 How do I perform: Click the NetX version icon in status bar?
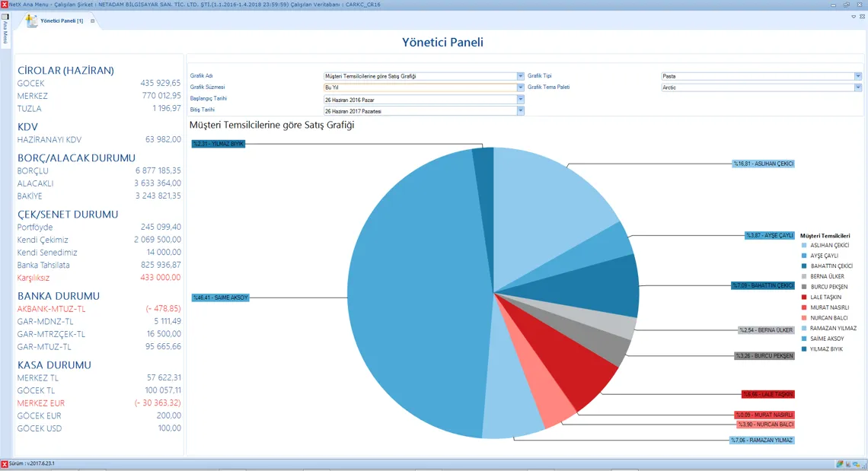5,463
